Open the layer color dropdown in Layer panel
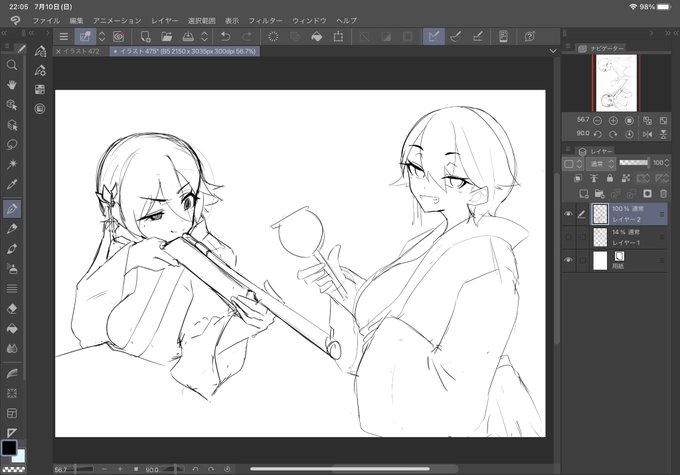The width and height of the screenshot is (680, 475). [573, 164]
